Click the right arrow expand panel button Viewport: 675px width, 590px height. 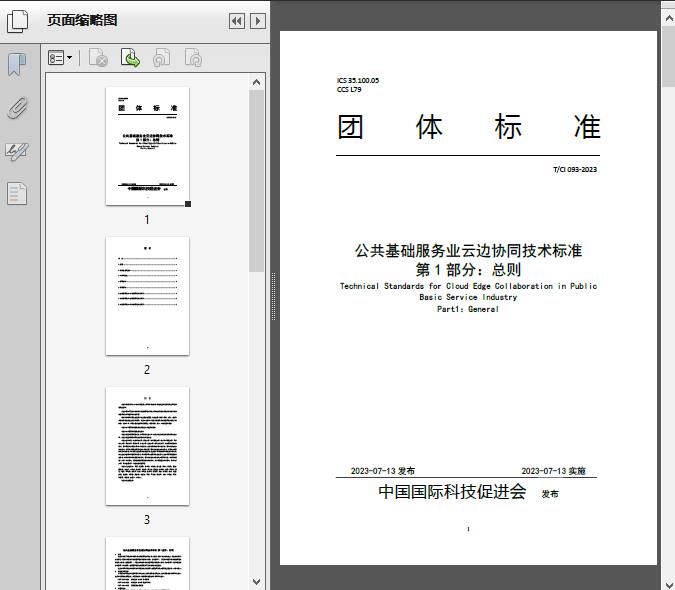pos(257,21)
